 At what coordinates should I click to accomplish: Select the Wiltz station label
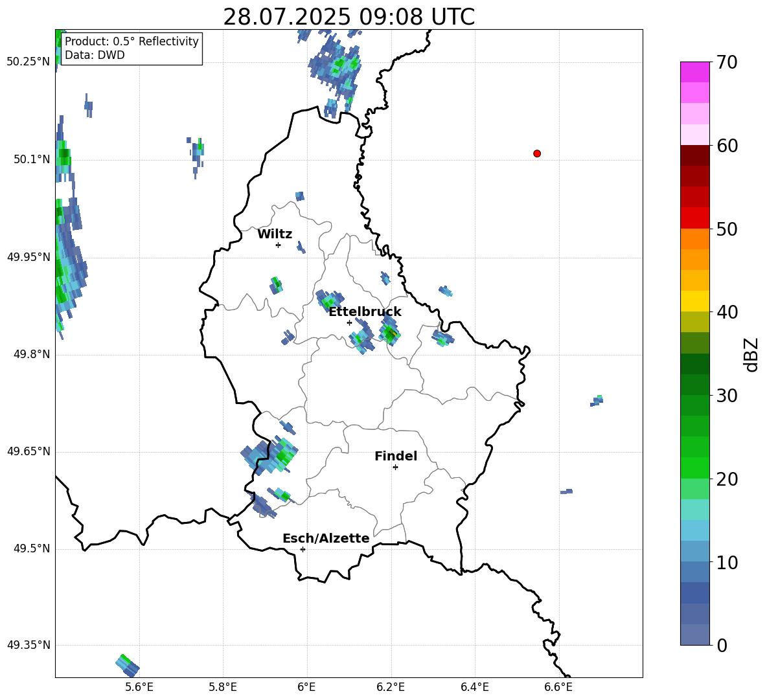[x=275, y=234]
